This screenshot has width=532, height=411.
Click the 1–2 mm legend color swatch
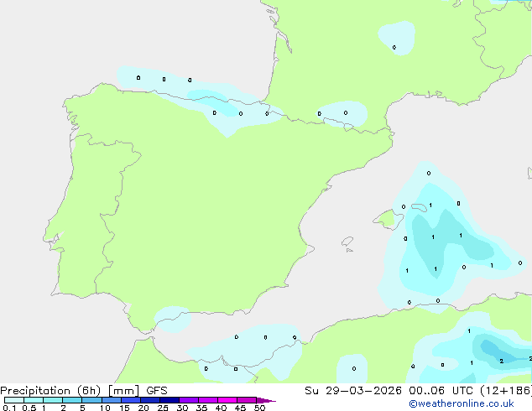(53, 400)
